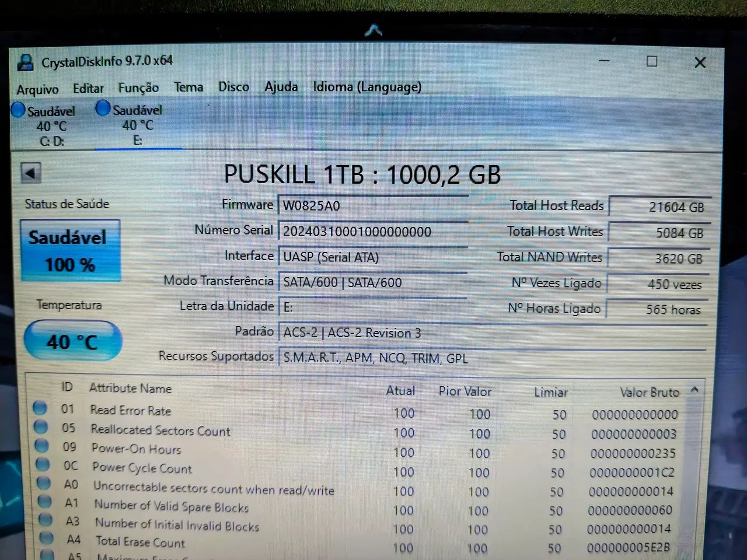The width and height of the screenshot is (747, 560).
Task: Click raw value 000000000235
Action: (x=633, y=453)
